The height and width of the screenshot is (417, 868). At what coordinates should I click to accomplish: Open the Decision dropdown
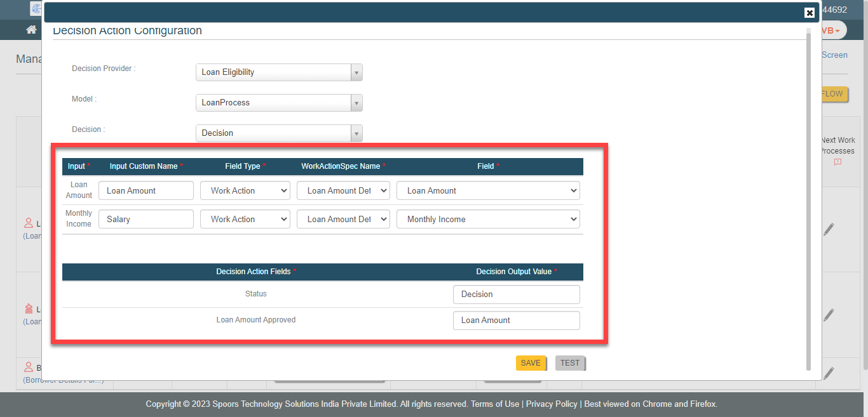[278, 133]
